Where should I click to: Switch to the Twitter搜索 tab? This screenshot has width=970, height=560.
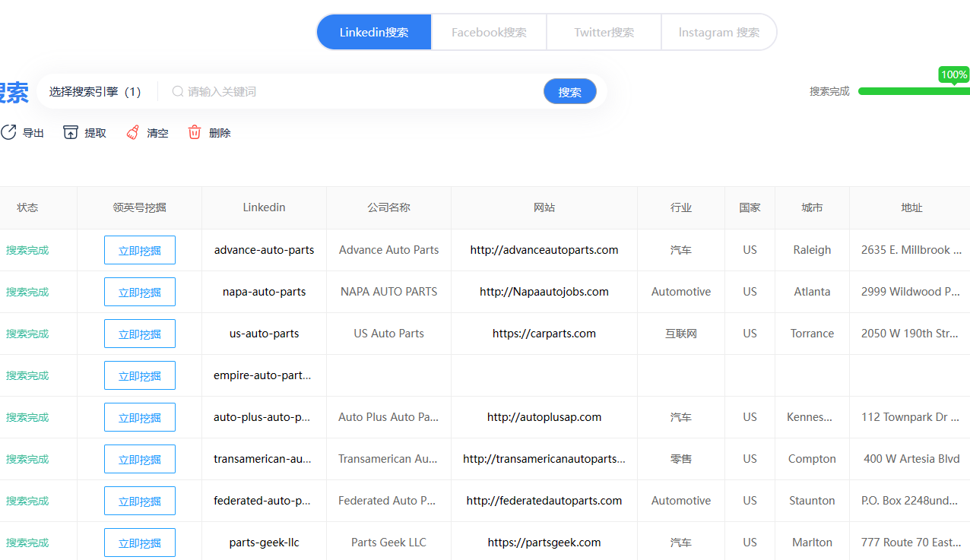click(x=604, y=32)
